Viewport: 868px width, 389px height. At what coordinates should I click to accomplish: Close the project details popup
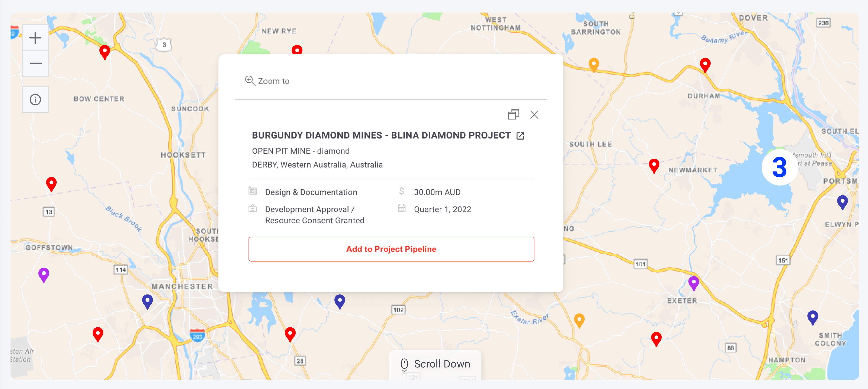(534, 114)
